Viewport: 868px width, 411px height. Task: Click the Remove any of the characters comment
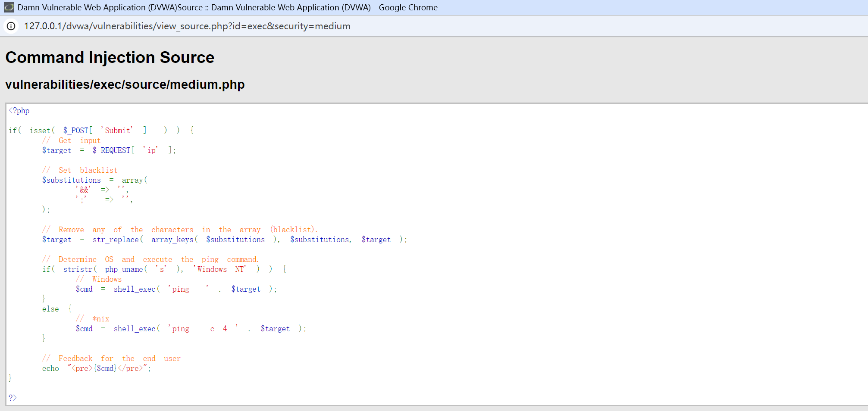point(180,230)
